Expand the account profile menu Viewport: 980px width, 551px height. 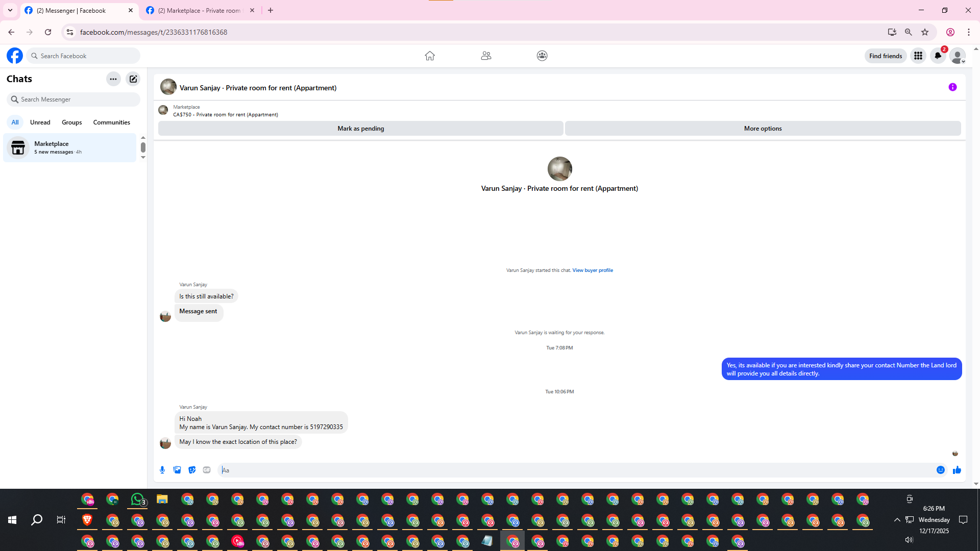point(958,56)
